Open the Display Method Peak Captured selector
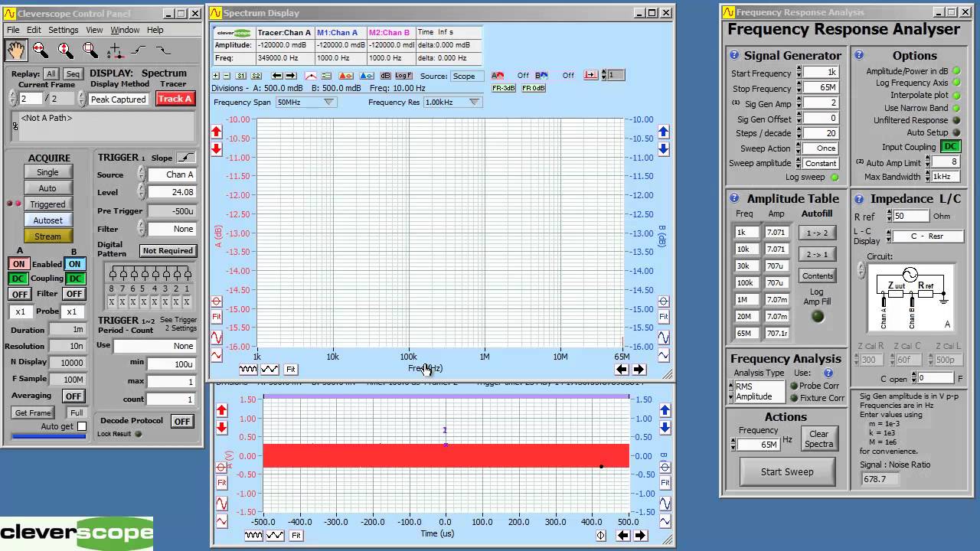 tap(119, 99)
